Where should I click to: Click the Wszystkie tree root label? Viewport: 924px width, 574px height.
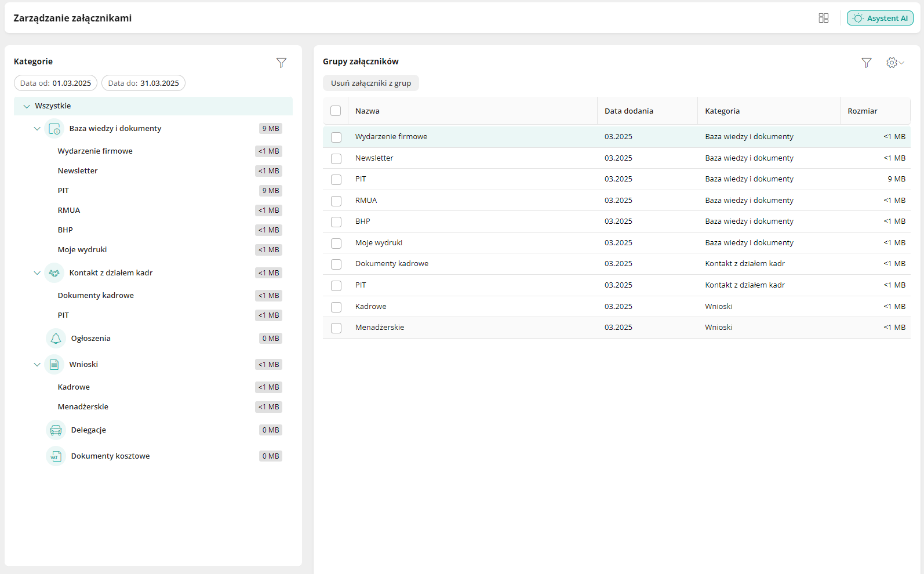pos(53,106)
